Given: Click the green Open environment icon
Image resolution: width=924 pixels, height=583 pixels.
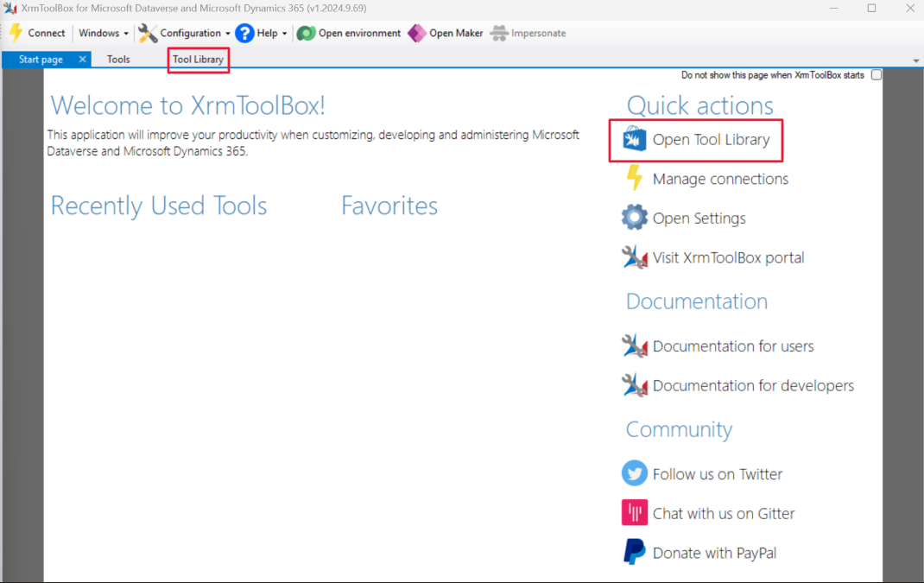Looking at the screenshot, I should pyautogui.click(x=306, y=33).
